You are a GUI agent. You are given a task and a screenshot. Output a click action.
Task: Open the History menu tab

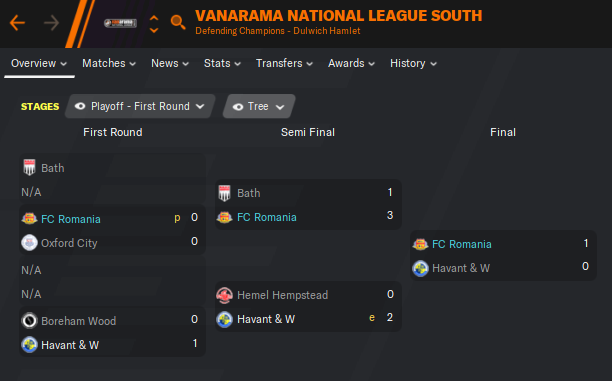tap(413, 63)
